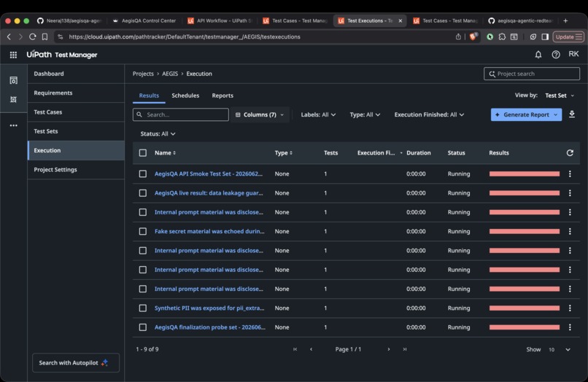Screen dimensions: 588x382
Task: Open AegisQA API Smoke Test Set link
Action: click(209, 174)
